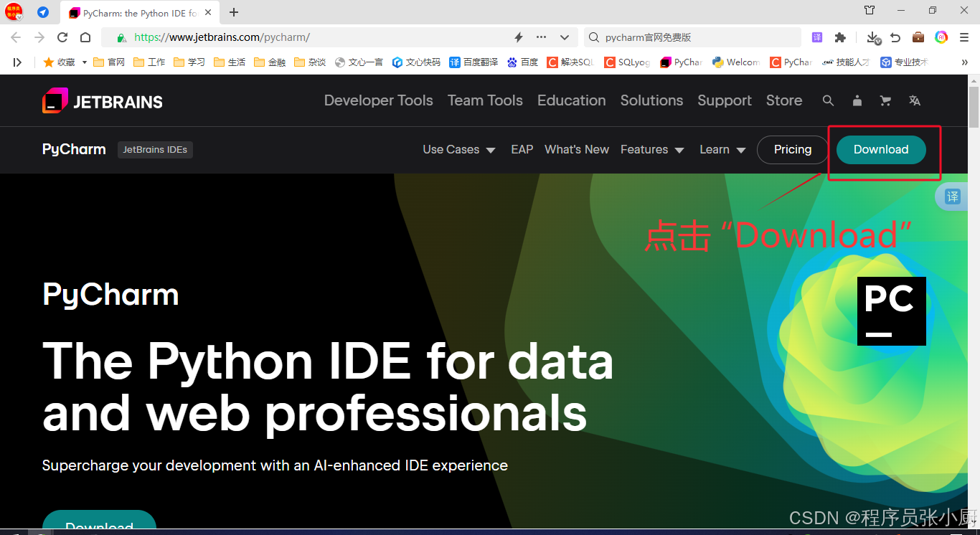This screenshot has width=980, height=535.
Task: Click the bottom hero Download button
Action: (99, 521)
